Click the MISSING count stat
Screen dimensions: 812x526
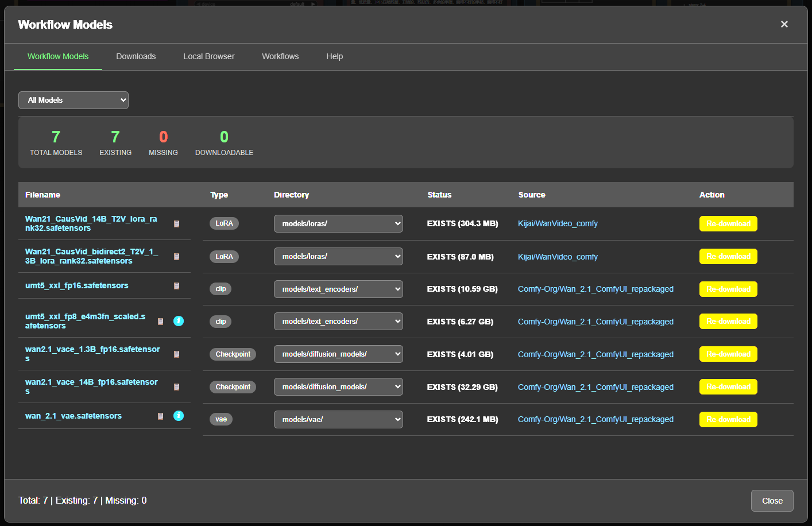click(163, 142)
